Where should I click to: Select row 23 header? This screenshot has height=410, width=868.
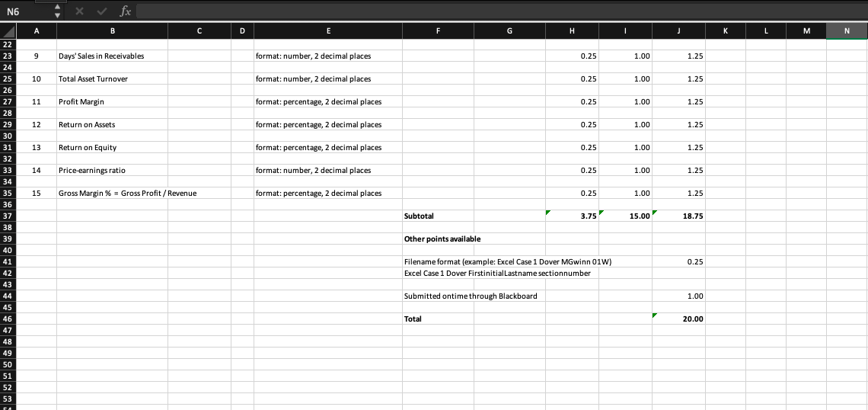(x=8, y=56)
